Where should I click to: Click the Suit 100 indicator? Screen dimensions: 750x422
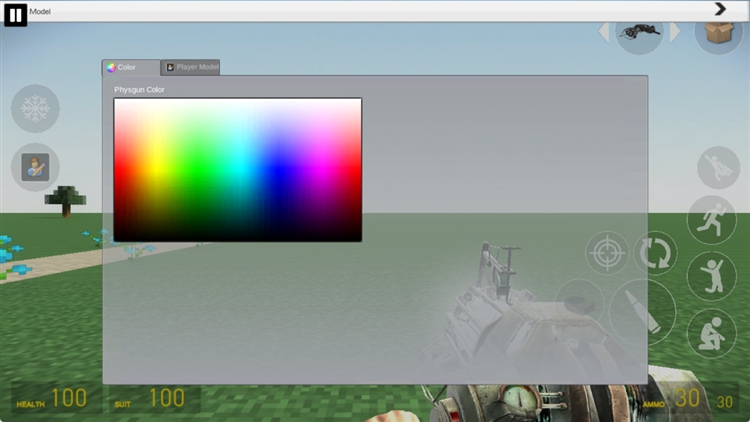(x=155, y=398)
